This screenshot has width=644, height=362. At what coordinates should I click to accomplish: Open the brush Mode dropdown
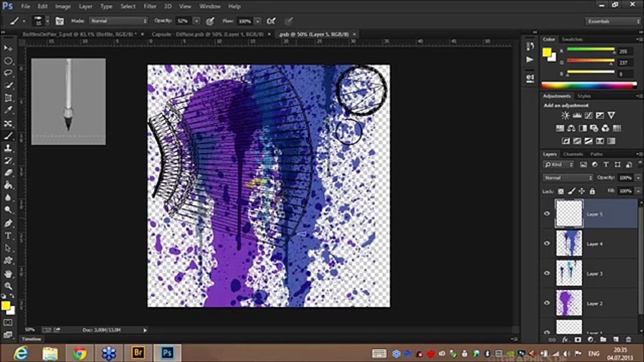coord(119,21)
